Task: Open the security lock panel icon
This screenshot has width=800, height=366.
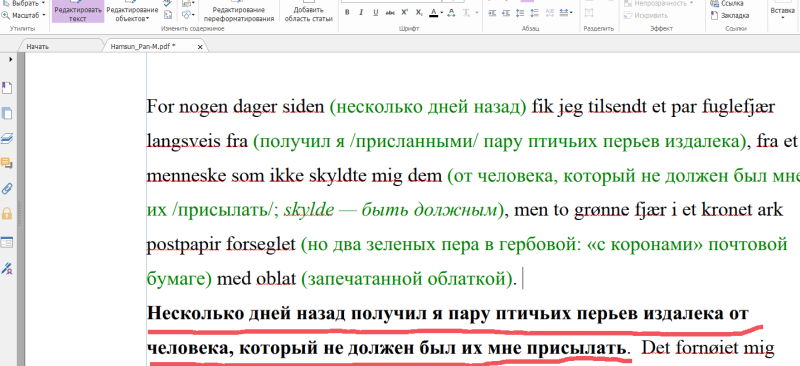Action: pyautogui.click(x=7, y=213)
